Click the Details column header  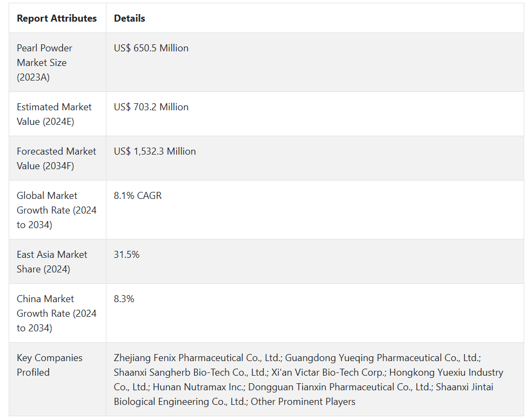129,18
